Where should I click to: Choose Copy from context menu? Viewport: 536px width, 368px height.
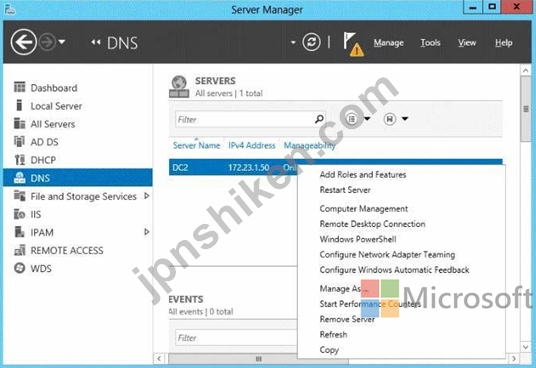329,350
